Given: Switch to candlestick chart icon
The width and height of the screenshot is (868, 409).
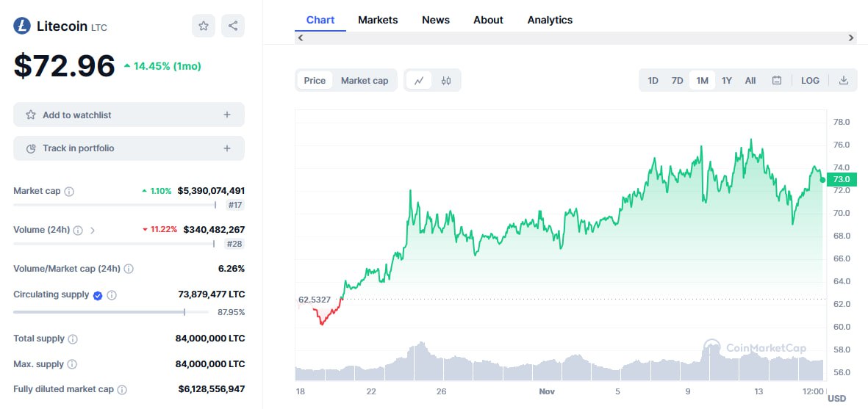Looking at the screenshot, I should tap(446, 81).
